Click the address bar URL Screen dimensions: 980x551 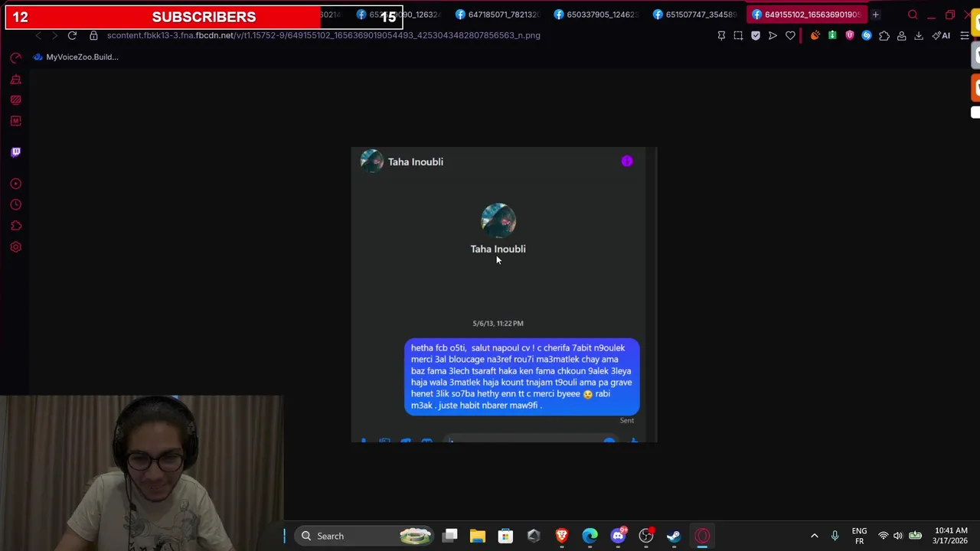click(323, 35)
